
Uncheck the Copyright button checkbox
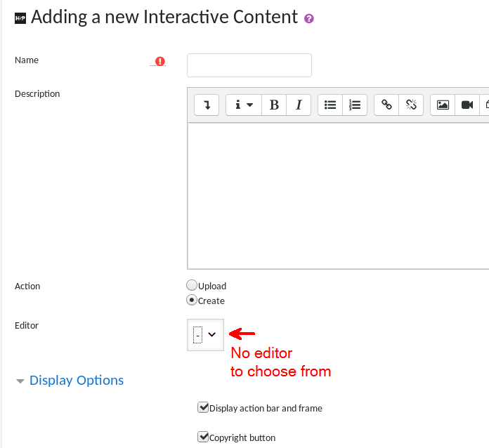point(203,437)
